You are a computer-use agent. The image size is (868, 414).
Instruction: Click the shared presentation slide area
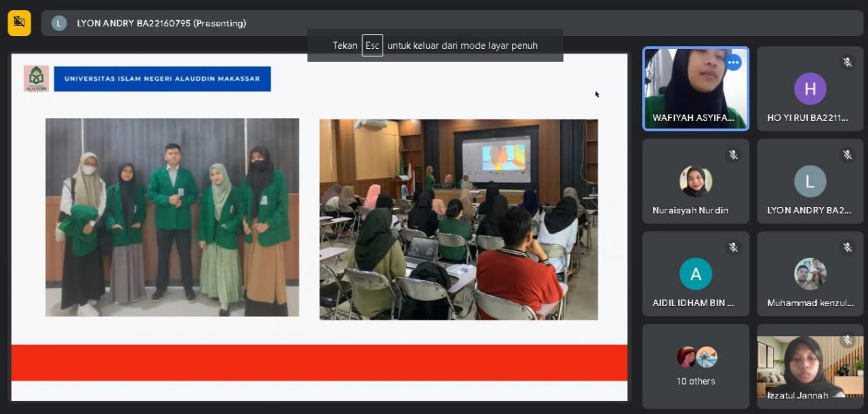[319, 224]
